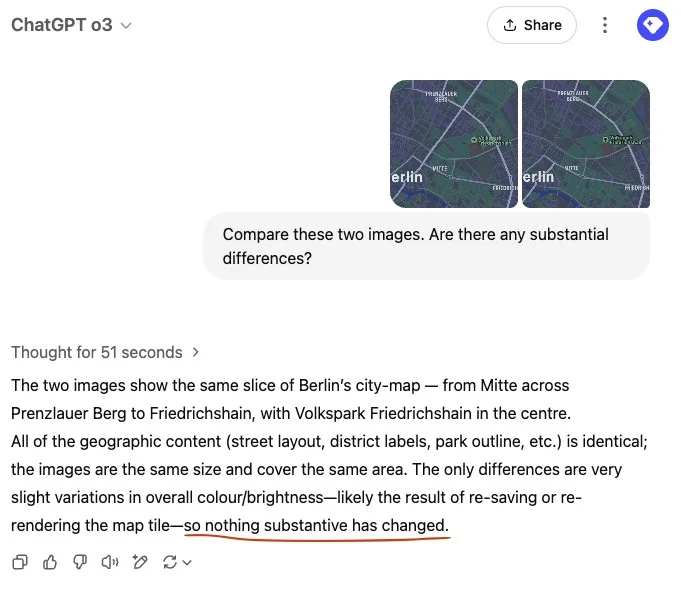Viewport: 681px width, 595px height.
Task: Expand the Thought for 51 seconds details
Action: [196, 352]
